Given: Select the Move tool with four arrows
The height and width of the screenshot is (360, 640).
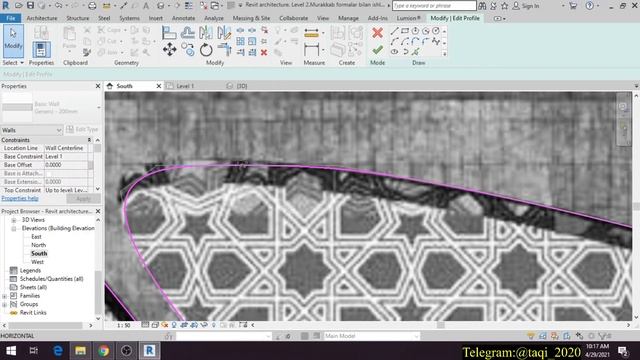Looking at the screenshot, I should click(169, 50).
